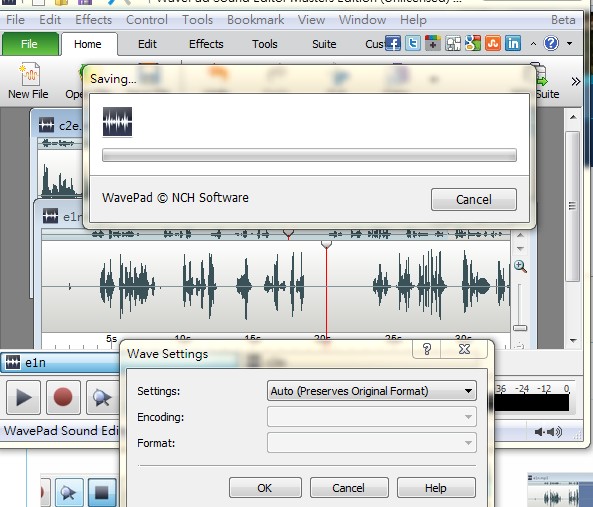593x507 pixels.
Task: Switch to the Effects ribbon tab
Action: [206, 44]
